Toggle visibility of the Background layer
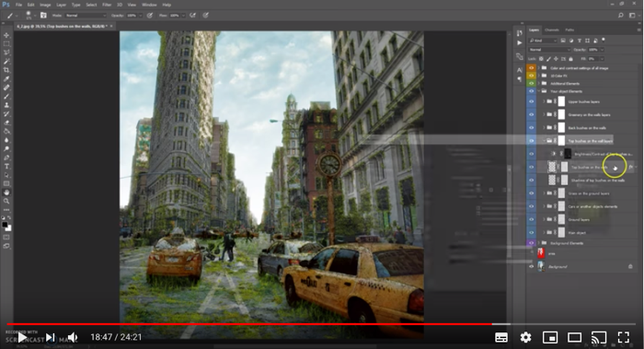This screenshot has height=349, width=644. (532, 266)
